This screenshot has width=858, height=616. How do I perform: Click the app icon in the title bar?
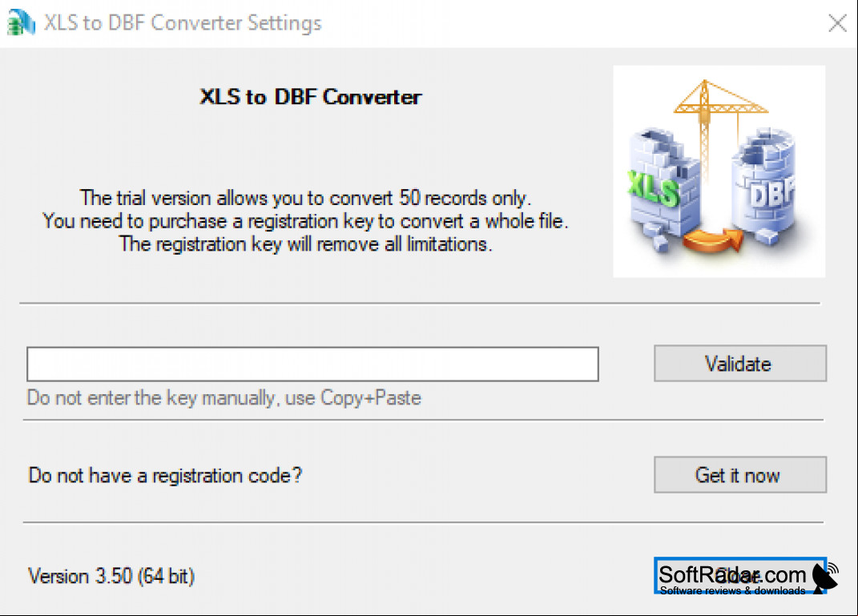tap(21, 22)
